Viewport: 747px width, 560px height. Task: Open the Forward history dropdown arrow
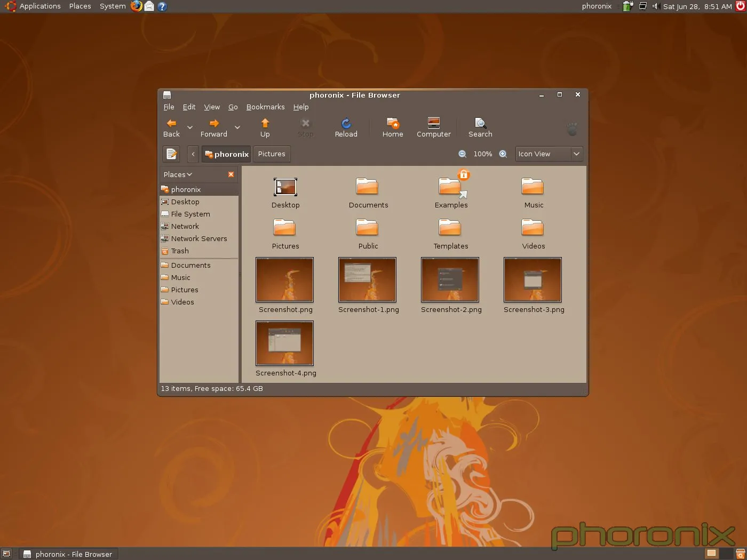coord(237,128)
